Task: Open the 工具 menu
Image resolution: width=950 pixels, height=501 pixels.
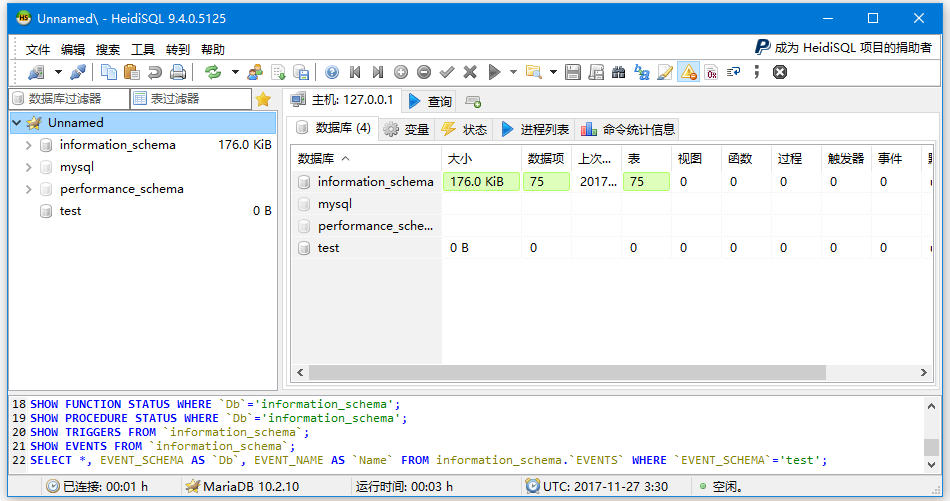Action: (x=143, y=49)
